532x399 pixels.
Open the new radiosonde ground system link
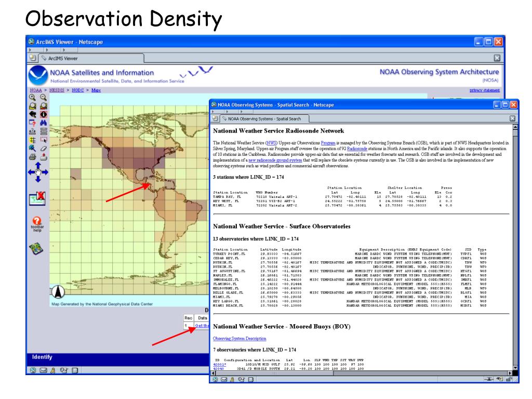[275, 160]
